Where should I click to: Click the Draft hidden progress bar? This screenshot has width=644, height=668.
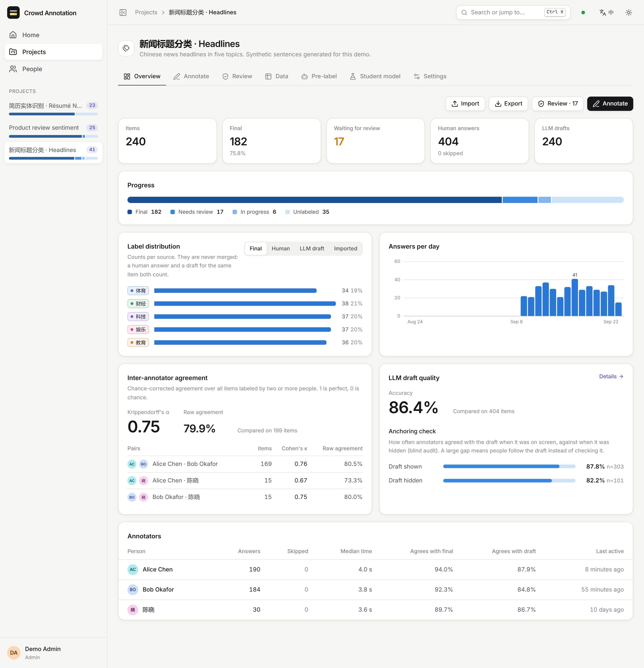(x=509, y=481)
